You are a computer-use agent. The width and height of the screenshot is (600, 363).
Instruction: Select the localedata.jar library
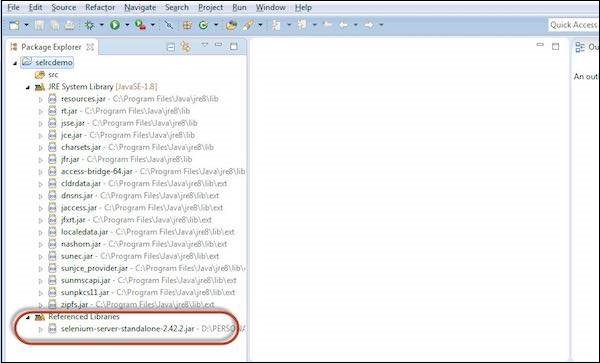coord(85,232)
